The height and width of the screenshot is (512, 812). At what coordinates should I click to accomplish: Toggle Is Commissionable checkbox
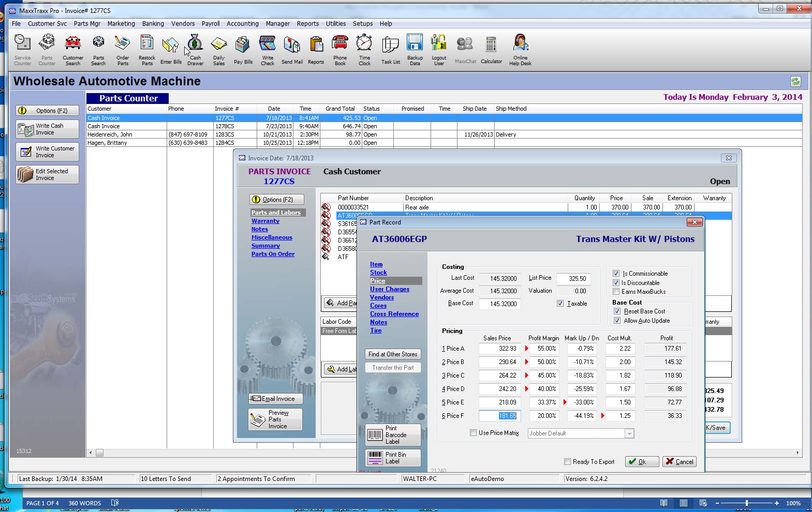[616, 274]
